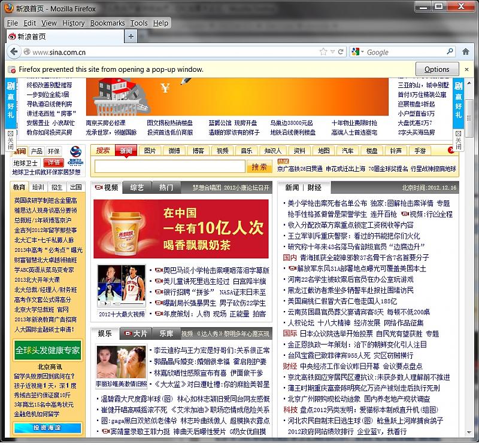Open the link 南京买房必修课
The width and height of the screenshot is (479, 448).
(x=106, y=123)
